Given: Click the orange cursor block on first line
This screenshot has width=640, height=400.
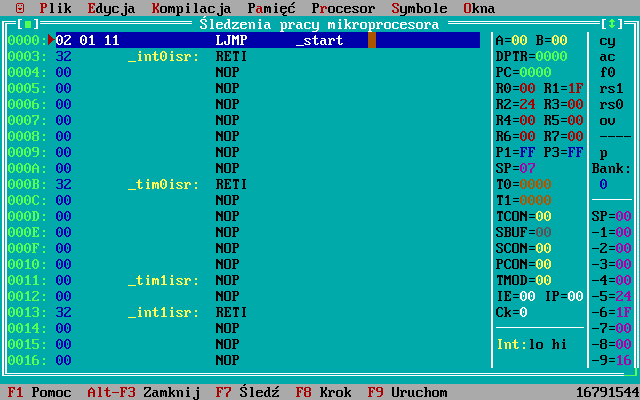Looking at the screenshot, I should point(372,40).
